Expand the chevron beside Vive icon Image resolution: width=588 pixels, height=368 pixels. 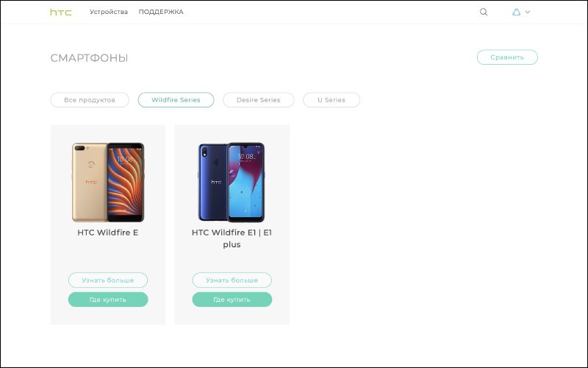pos(528,12)
